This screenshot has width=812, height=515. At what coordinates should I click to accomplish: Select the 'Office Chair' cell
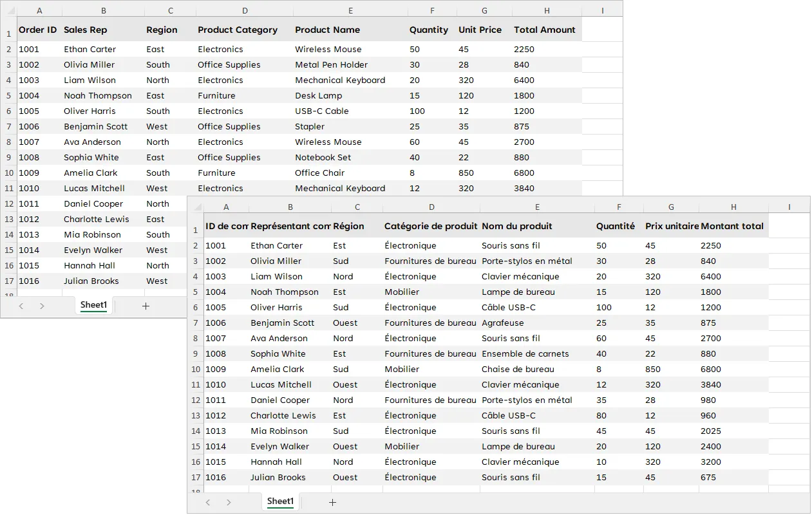[350, 173]
